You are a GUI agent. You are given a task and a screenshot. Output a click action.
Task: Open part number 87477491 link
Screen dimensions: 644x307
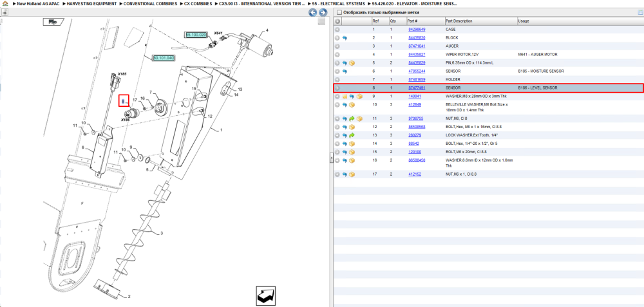click(417, 88)
